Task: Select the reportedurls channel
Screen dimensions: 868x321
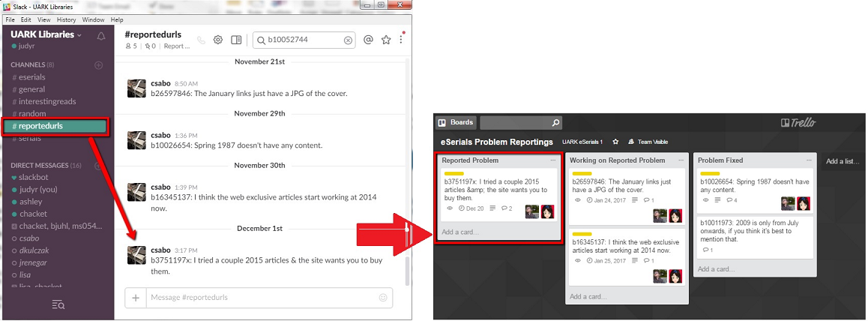Action: (x=54, y=126)
